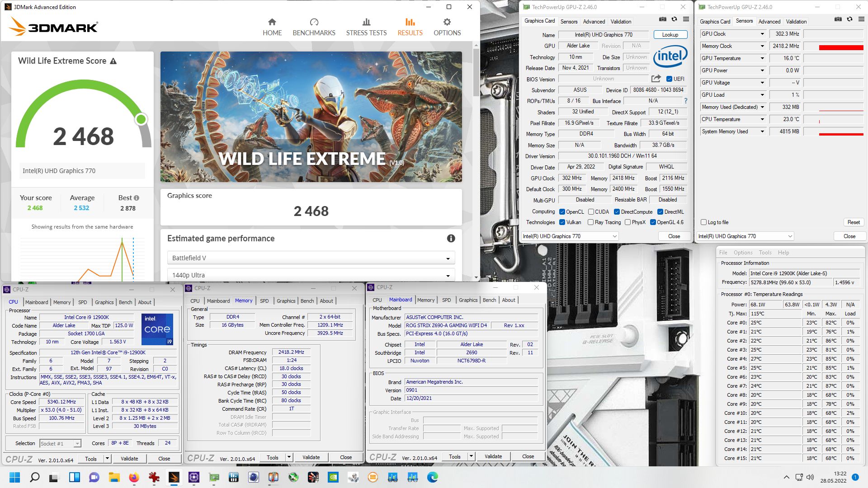Toggle OpenCL checkbox
The width and height of the screenshot is (868, 488).
tap(562, 212)
